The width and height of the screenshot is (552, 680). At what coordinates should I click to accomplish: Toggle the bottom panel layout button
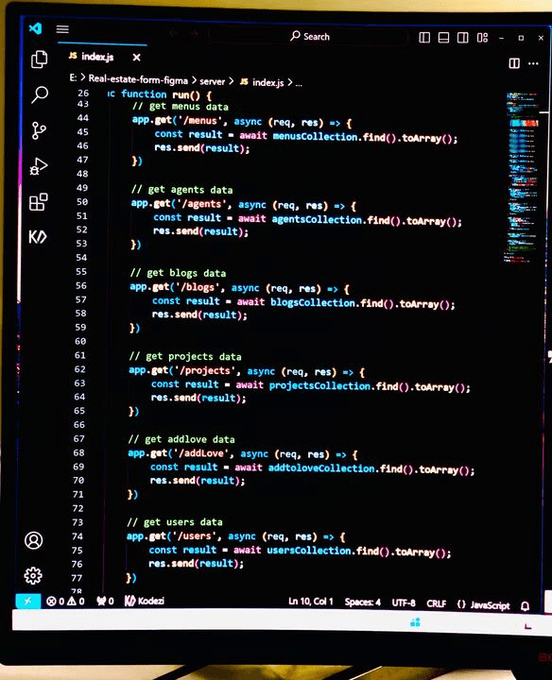444,38
